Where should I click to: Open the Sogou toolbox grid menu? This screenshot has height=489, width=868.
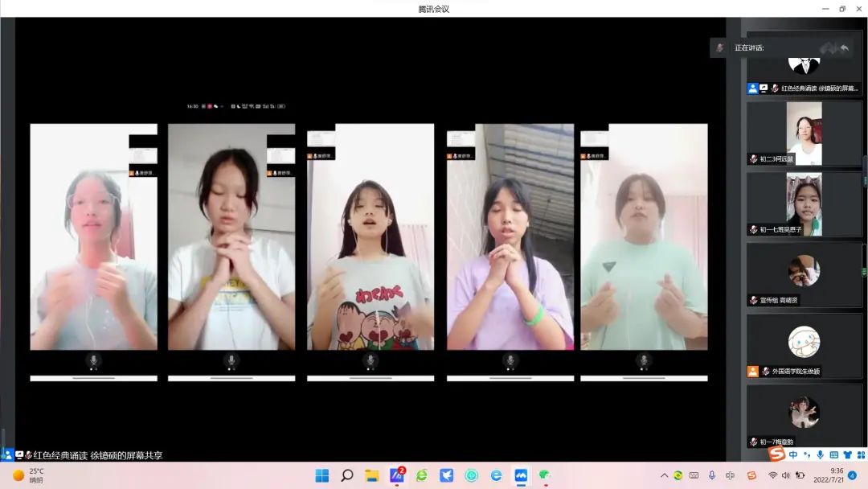(x=859, y=455)
